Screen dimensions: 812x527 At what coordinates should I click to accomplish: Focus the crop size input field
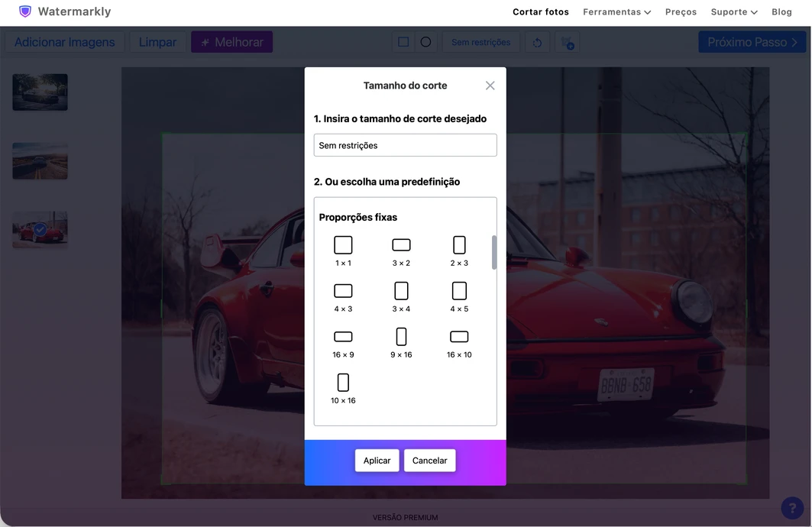405,145
